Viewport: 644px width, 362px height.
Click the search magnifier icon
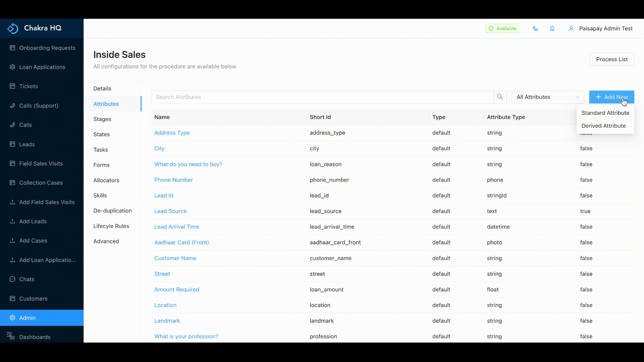coord(500,97)
